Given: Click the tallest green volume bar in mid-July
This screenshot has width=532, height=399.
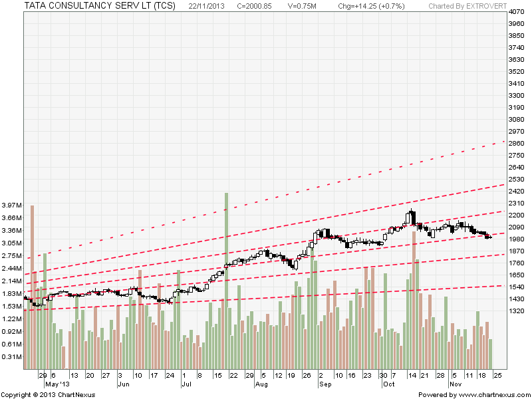Looking at the screenshot, I should pyautogui.click(x=226, y=279).
